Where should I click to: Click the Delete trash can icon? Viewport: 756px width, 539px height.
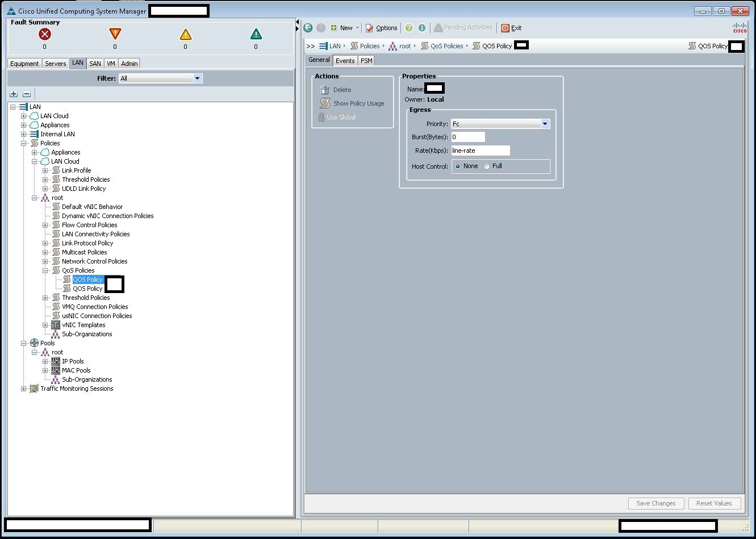pyautogui.click(x=325, y=90)
